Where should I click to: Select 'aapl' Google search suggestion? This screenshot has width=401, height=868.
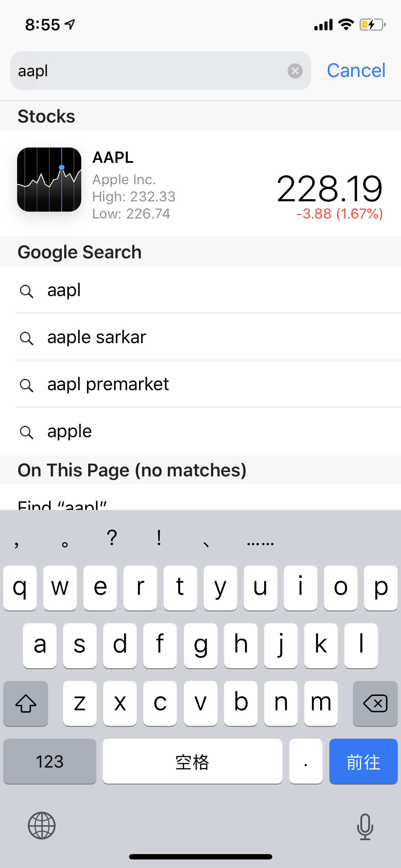pos(64,290)
